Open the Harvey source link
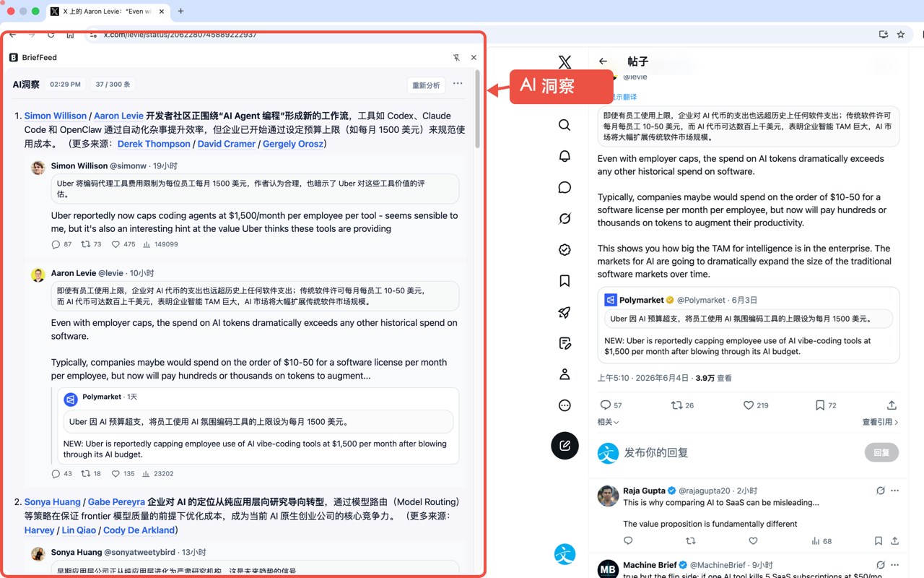 click(40, 530)
